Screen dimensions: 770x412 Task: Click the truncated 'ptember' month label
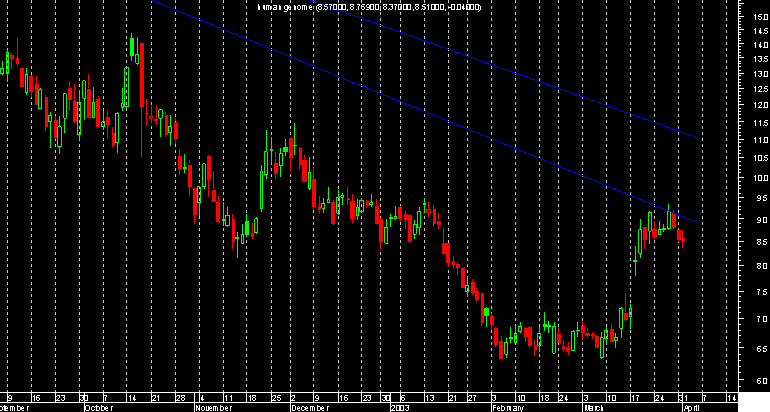15,408
